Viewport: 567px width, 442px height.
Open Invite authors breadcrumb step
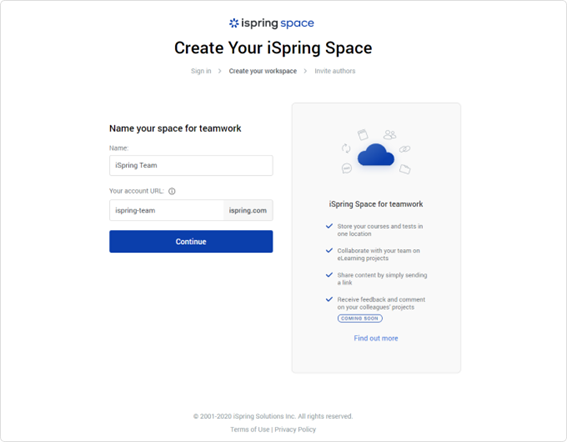(x=335, y=71)
